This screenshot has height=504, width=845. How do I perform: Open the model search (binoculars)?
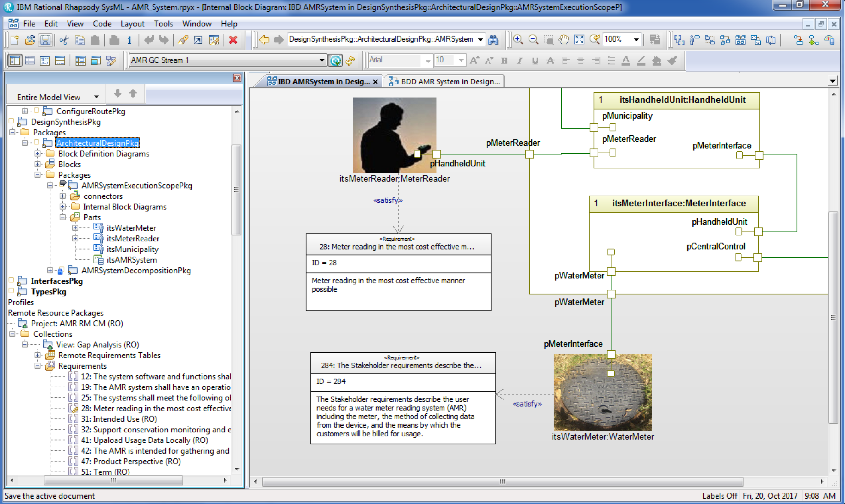[493, 39]
